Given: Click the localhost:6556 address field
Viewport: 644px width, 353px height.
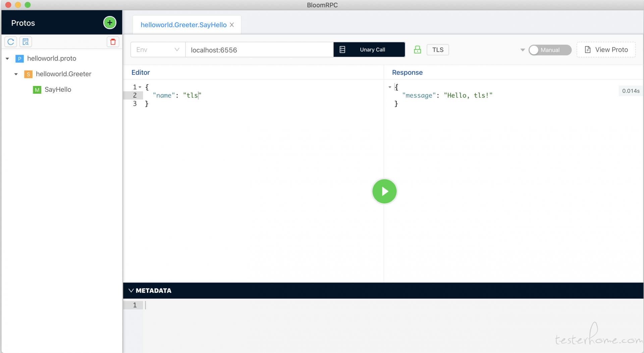Looking at the screenshot, I should (x=259, y=50).
